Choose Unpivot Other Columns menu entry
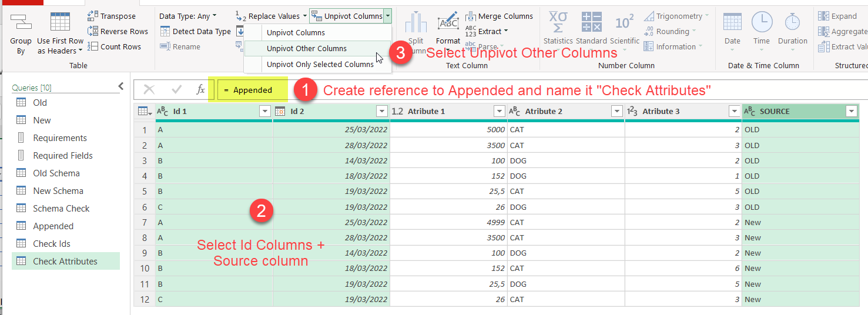 pyautogui.click(x=306, y=49)
